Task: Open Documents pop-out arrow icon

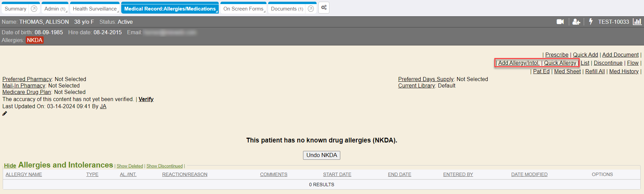Action: (x=310, y=9)
